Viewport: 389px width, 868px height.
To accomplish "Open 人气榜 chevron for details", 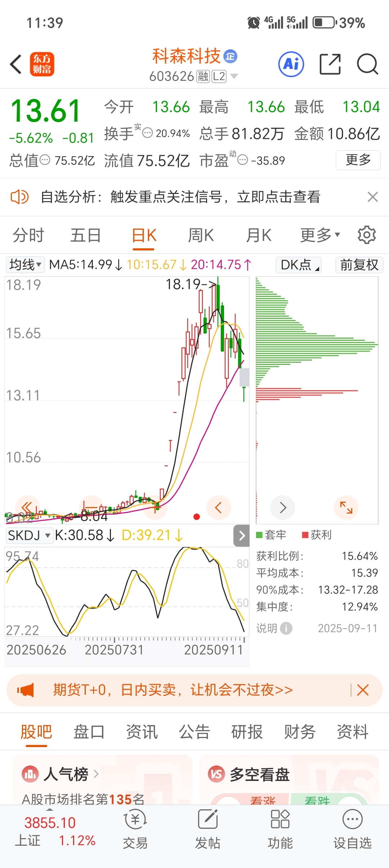I will 96,774.
